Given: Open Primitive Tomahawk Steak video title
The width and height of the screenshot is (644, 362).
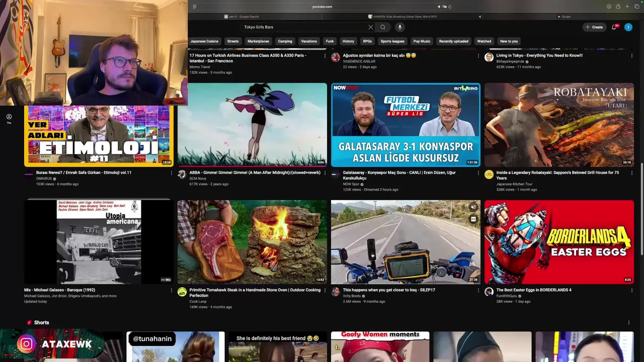Looking at the screenshot, I should tap(255, 293).
